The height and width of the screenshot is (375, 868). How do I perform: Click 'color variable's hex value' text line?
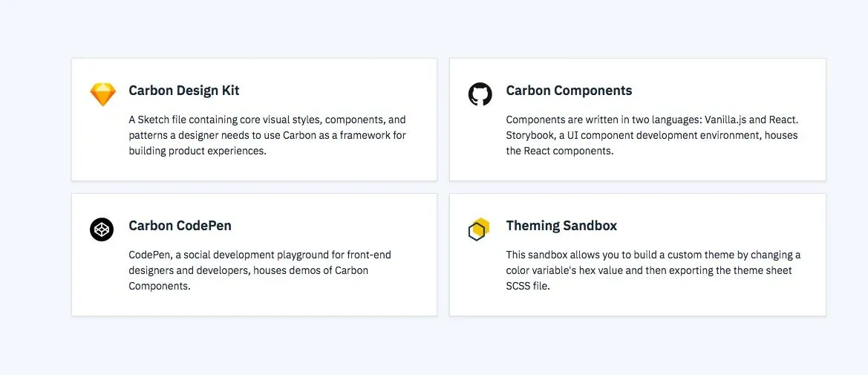tap(649, 270)
